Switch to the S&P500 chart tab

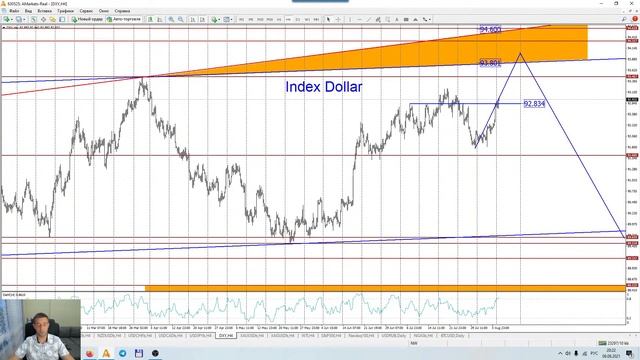331,336
